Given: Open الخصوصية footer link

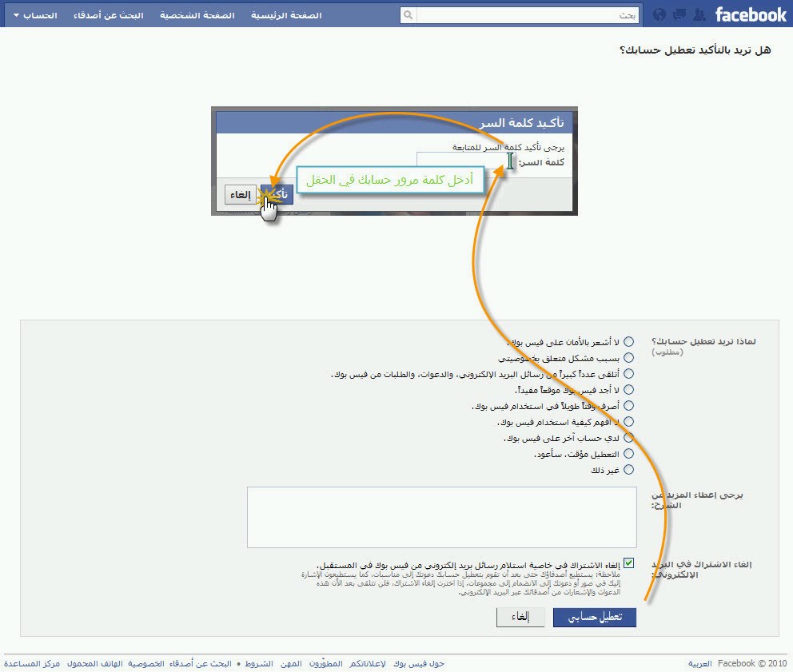Looking at the screenshot, I should [145, 663].
